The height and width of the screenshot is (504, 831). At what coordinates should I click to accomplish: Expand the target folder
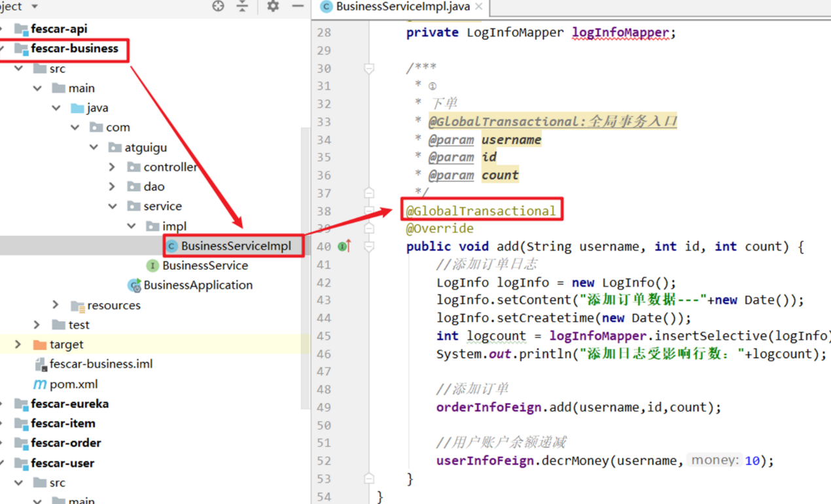[x=18, y=344]
